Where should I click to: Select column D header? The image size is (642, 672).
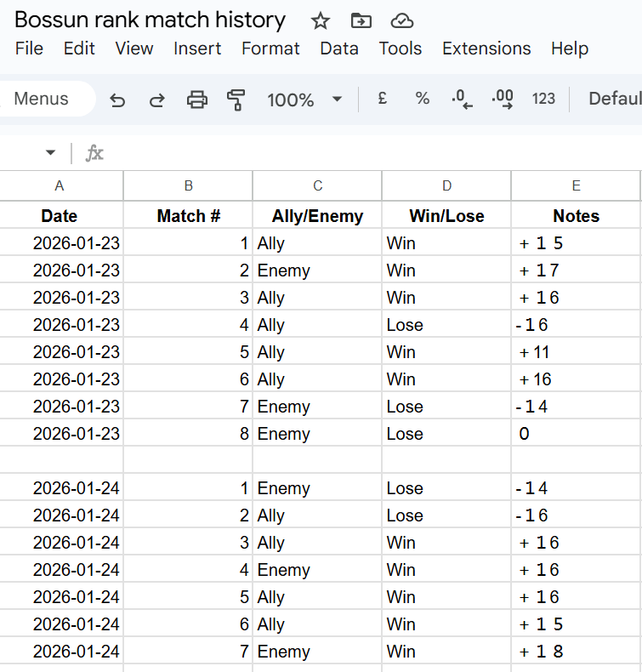[446, 185]
